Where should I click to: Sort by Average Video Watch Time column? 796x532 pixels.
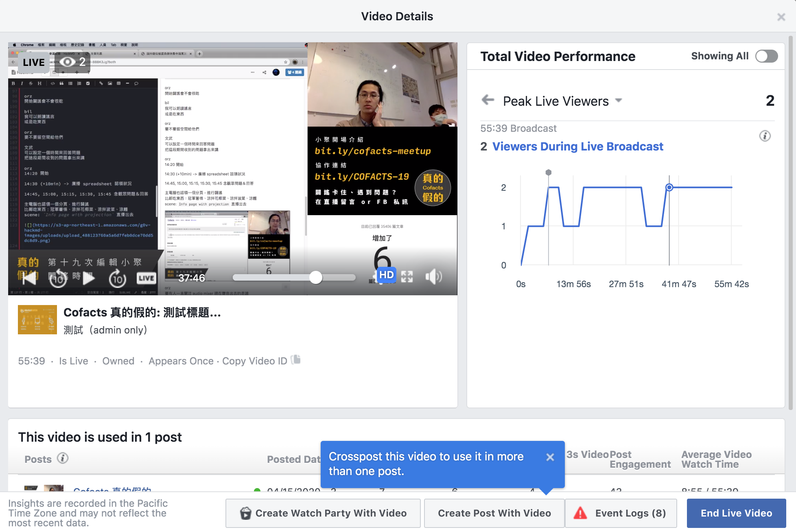716,460
